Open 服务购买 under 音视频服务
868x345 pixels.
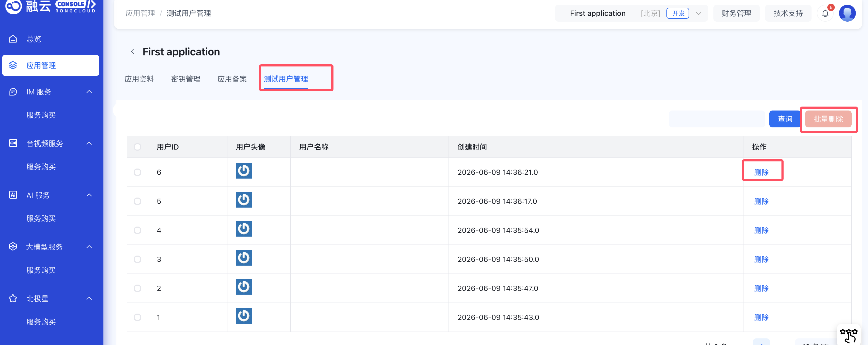(41, 167)
